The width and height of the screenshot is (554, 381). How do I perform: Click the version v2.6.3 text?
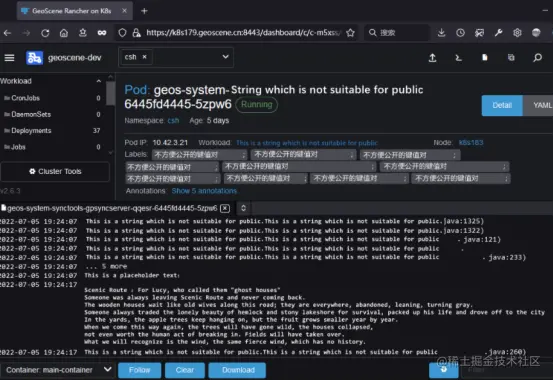10,191
